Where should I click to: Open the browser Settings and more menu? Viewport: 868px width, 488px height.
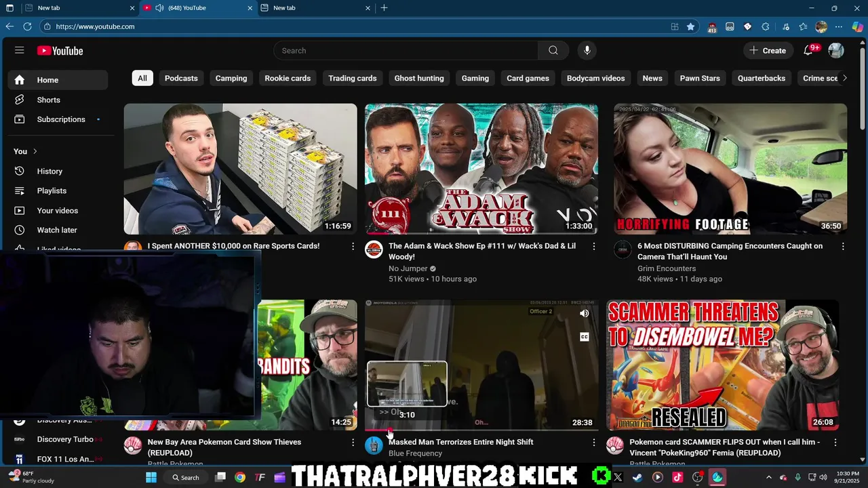coord(839,26)
